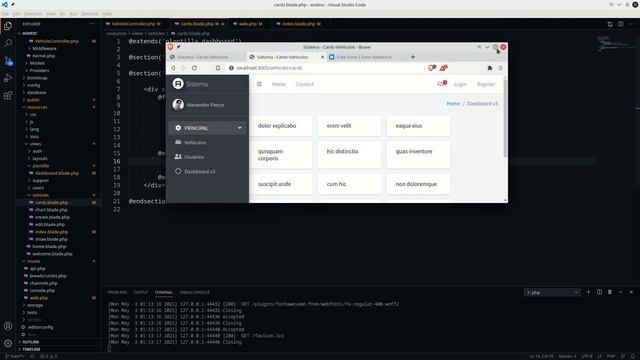Open the Search view in the activity bar

8,43
